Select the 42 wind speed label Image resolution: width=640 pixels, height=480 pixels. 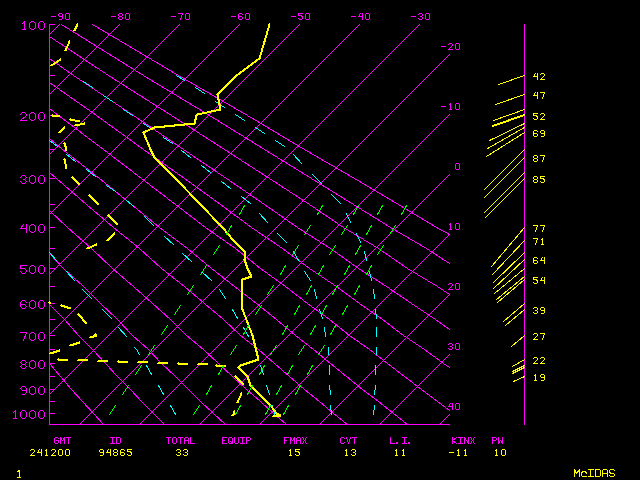(539, 77)
